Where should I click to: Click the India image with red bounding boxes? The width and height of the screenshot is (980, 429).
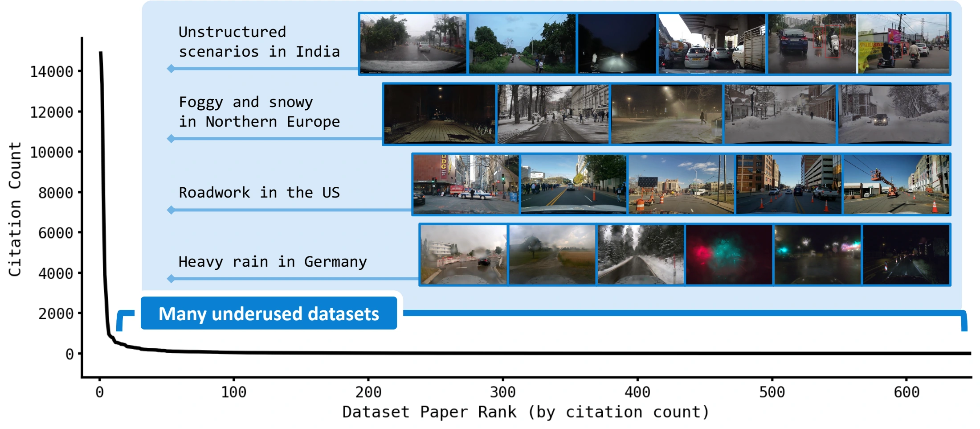(812, 44)
